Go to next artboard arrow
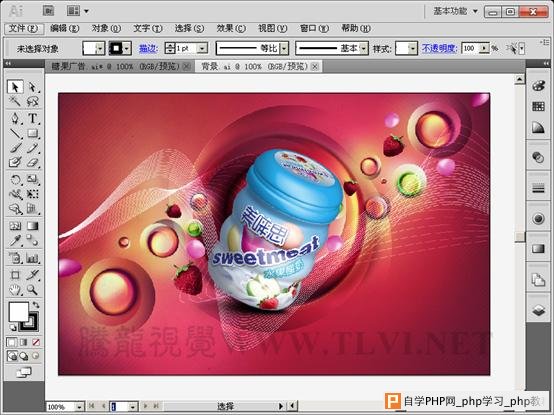 [145, 406]
